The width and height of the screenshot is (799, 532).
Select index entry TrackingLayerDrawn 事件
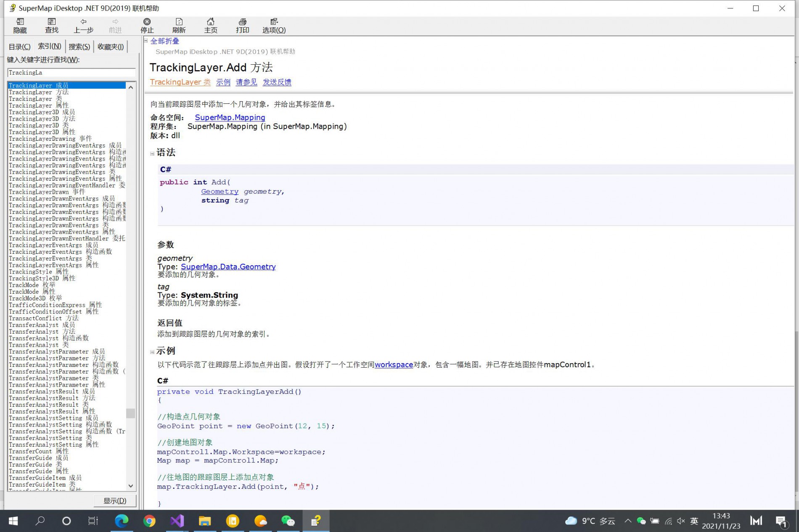tap(47, 192)
